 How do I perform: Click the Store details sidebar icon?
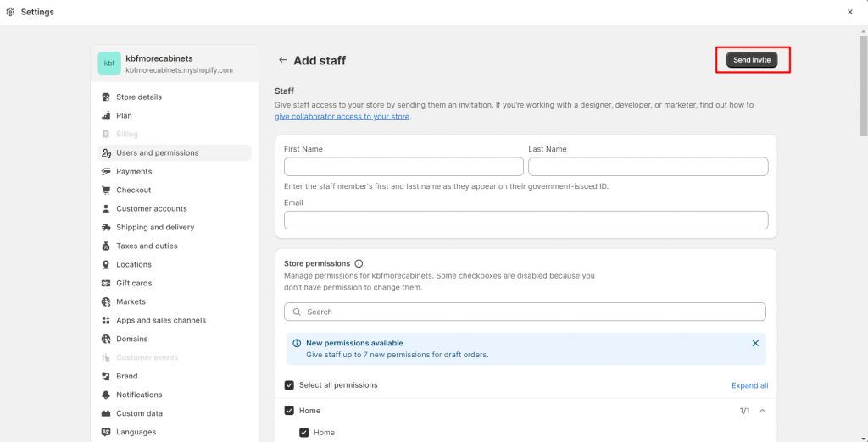(106, 97)
